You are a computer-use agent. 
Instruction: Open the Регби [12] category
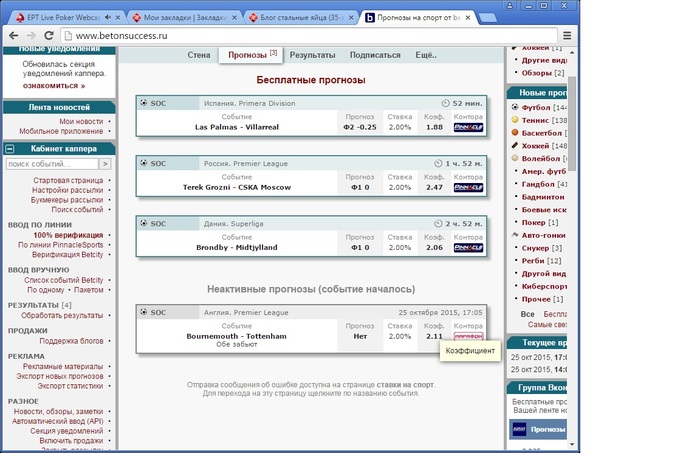pos(541,261)
